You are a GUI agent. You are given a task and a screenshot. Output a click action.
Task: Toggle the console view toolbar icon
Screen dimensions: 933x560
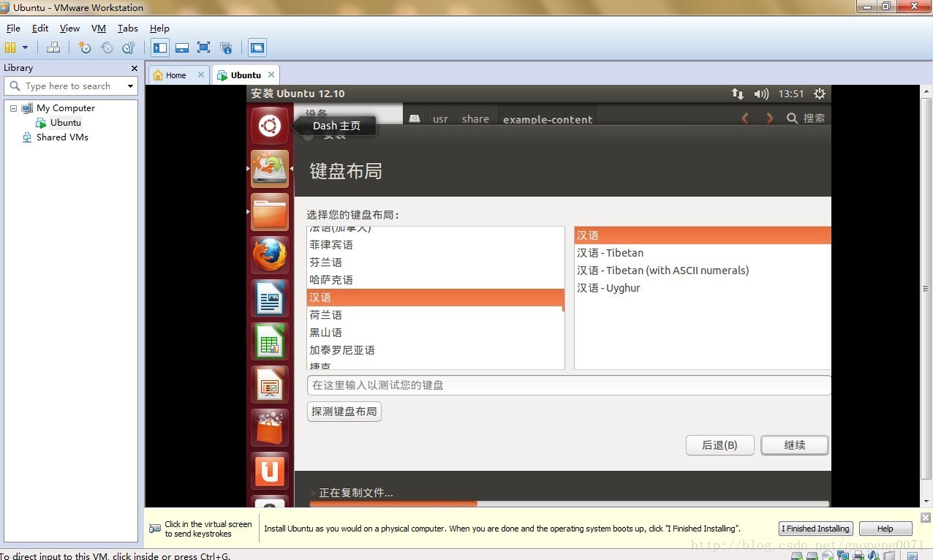pos(257,48)
